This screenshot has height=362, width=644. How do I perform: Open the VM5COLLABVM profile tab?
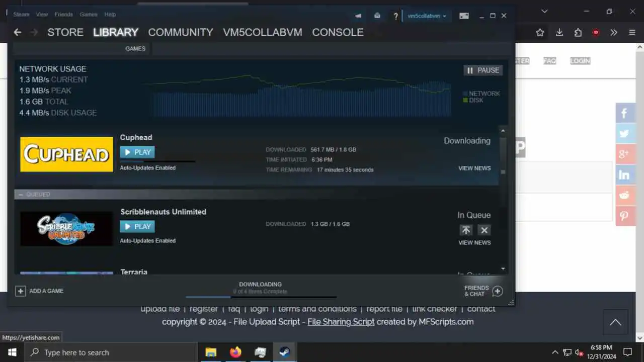click(263, 32)
